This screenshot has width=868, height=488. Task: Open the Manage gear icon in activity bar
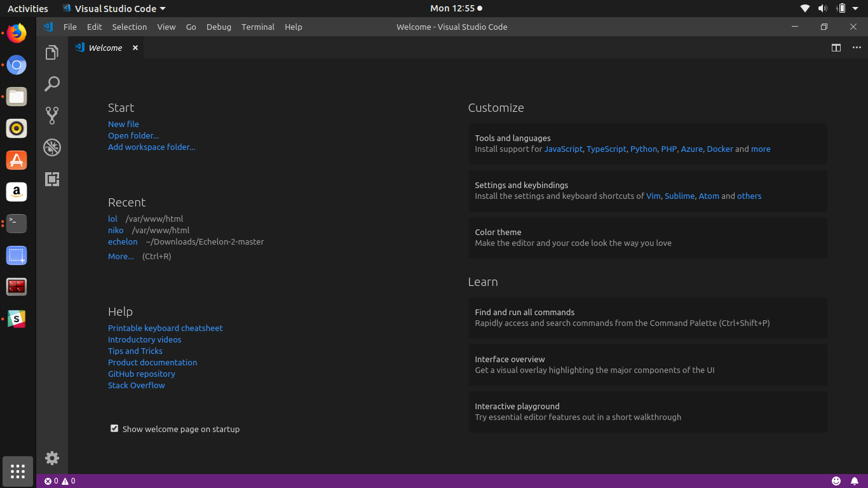[x=52, y=458]
